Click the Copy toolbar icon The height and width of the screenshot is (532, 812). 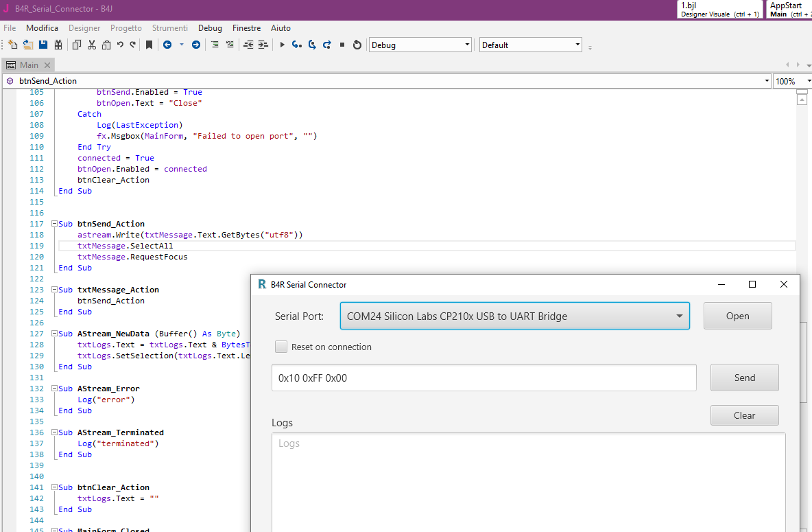coord(77,45)
